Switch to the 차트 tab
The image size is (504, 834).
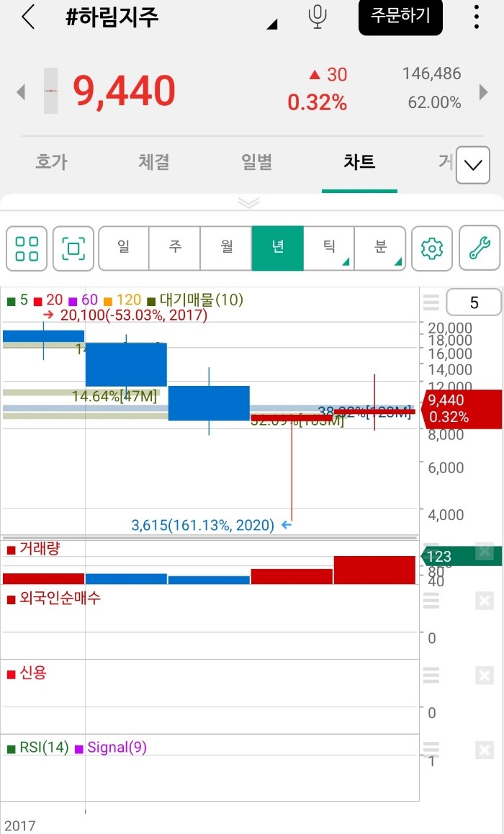point(359,162)
